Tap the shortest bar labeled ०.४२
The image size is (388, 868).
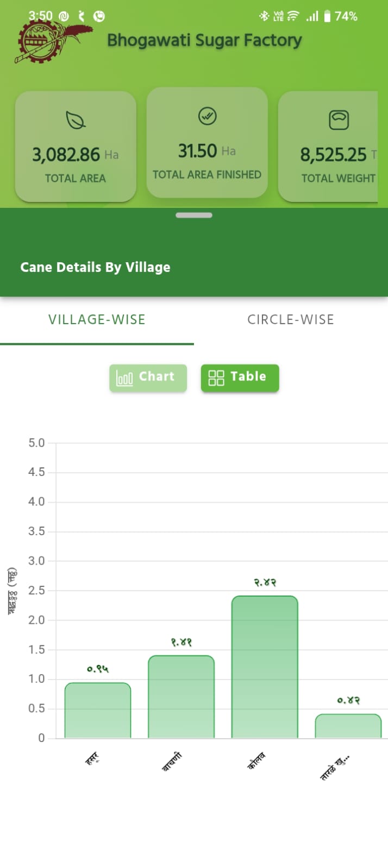tap(348, 726)
